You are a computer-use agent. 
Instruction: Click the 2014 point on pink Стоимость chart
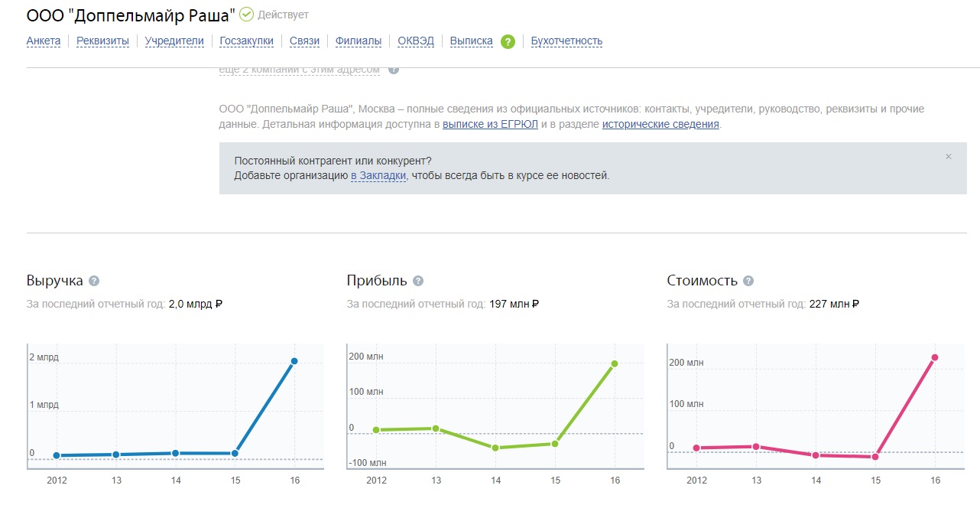click(x=816, y=455)
